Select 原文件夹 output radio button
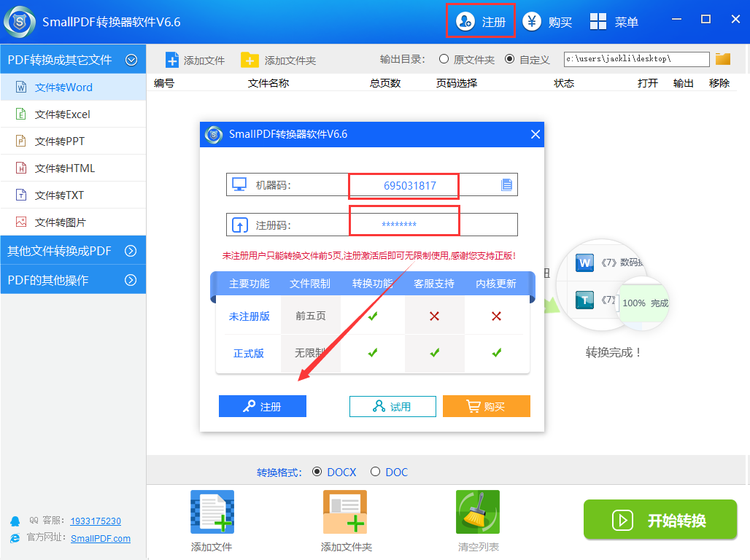Viewport: 750px width, 560px height. 444,59
